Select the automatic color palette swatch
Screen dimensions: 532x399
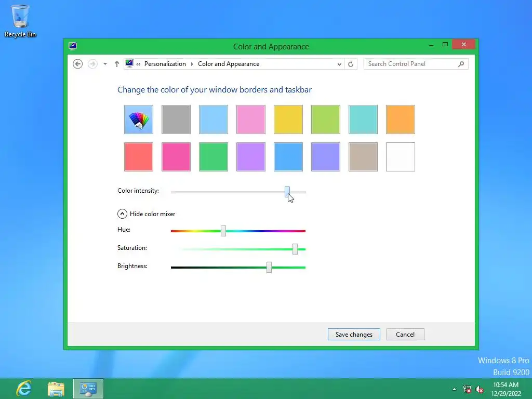pos(138,119)
